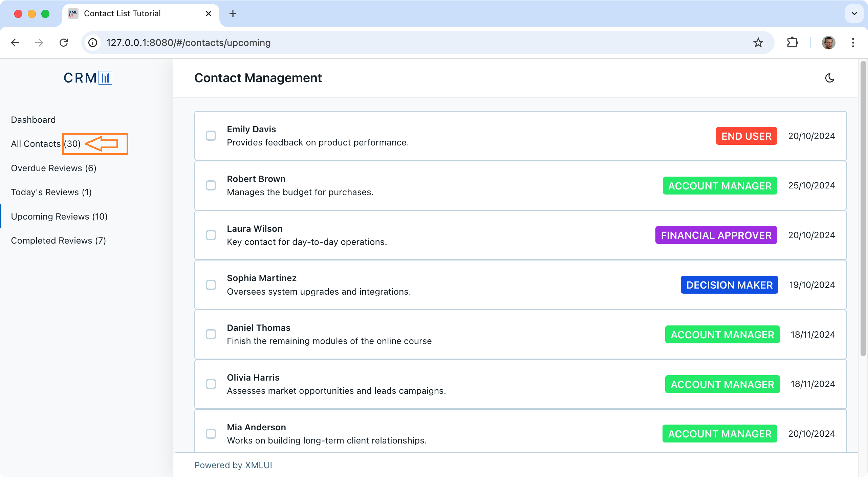
Task: Click 'Assesses market opportunities and leads campaigns.' text
Action: point(337,391)
